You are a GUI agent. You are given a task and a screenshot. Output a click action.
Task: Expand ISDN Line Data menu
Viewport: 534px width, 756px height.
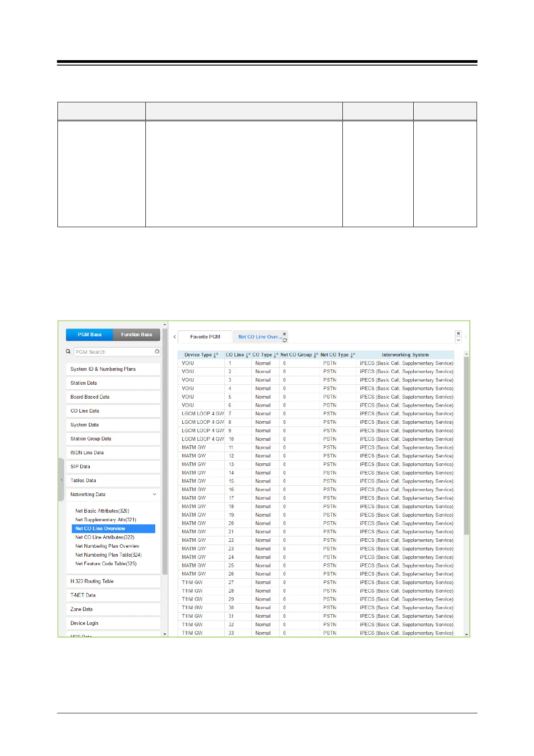113,453
